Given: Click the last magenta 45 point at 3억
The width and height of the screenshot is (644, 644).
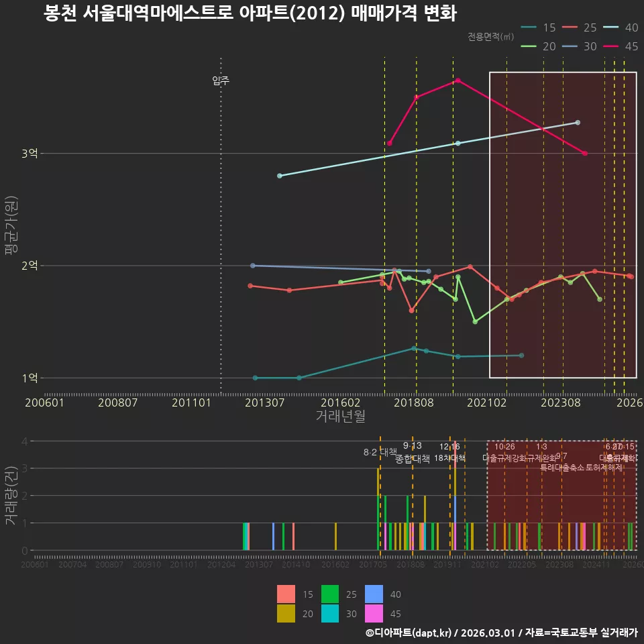Looking at the screenshot, I should coord(585,153).
